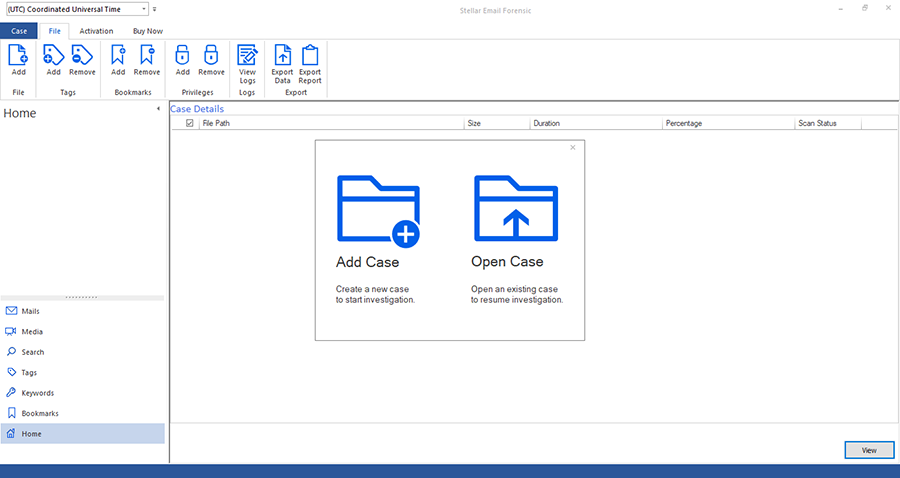900x478 pixels.
Task: Toggle the File Path header checkbox
Action: (190, 123)
